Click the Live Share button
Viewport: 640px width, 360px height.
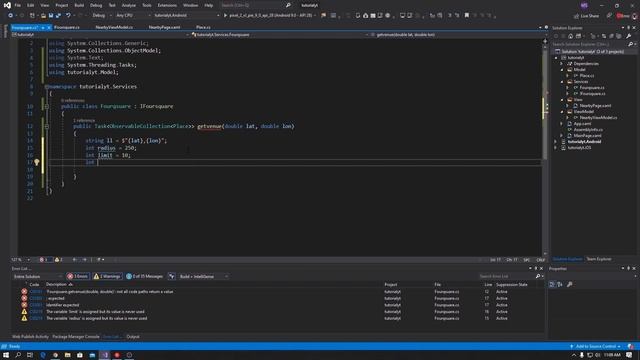586,16
